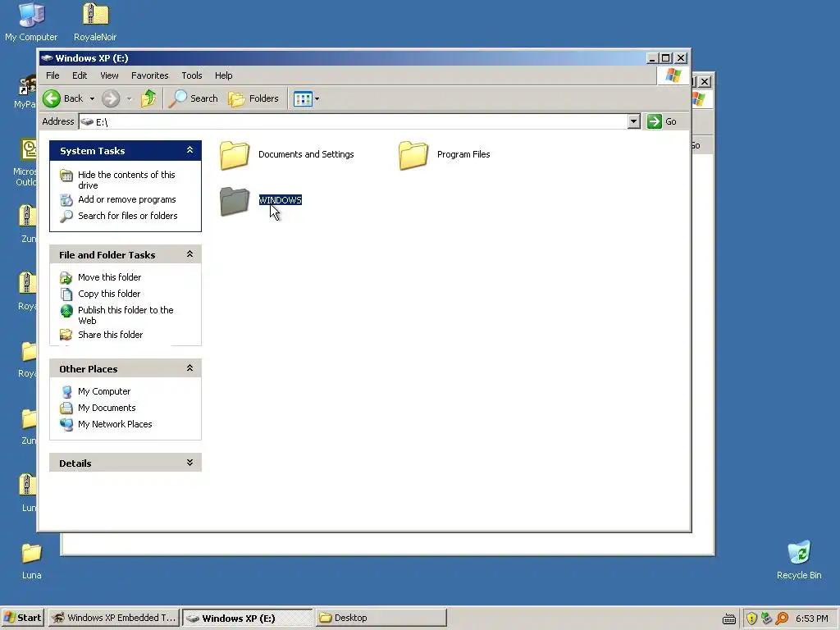Open the Tools menu
The width and height of the screenshot is (840, 630).
pyautogui.click(x=192, y=75)
